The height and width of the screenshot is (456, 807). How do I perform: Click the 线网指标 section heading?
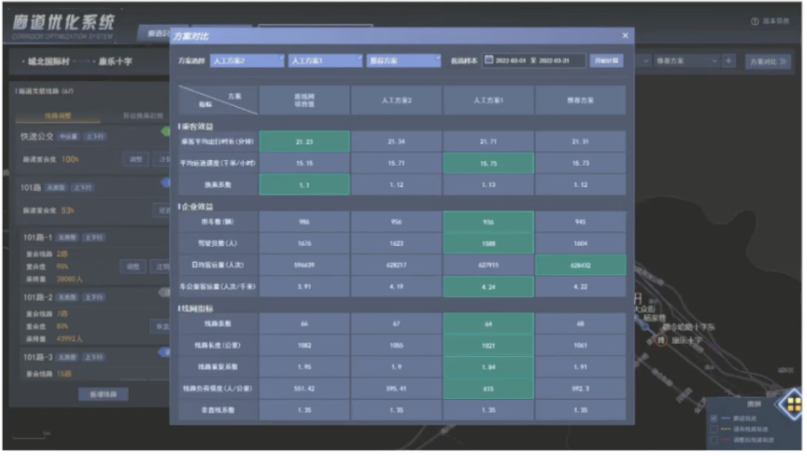point(197,308)
